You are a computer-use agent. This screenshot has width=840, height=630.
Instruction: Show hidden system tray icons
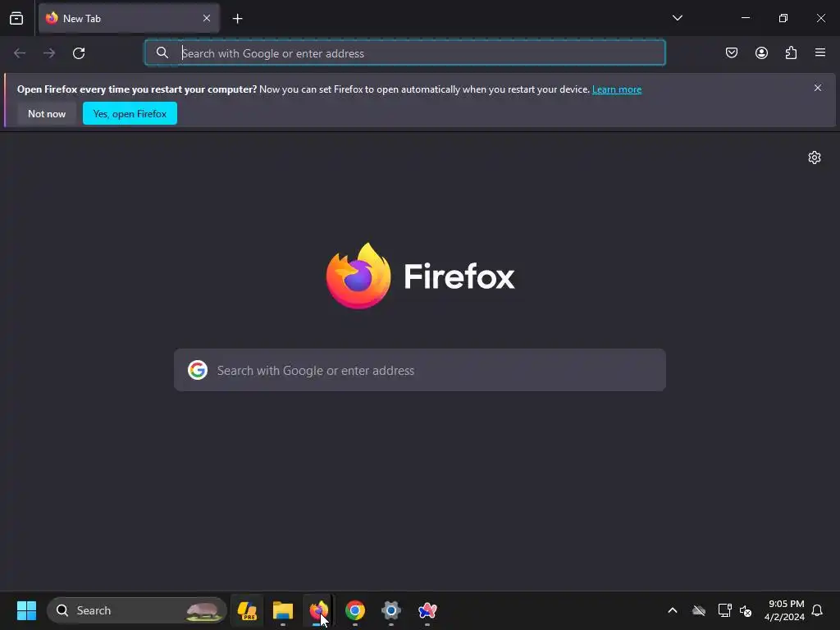point(673,610)
